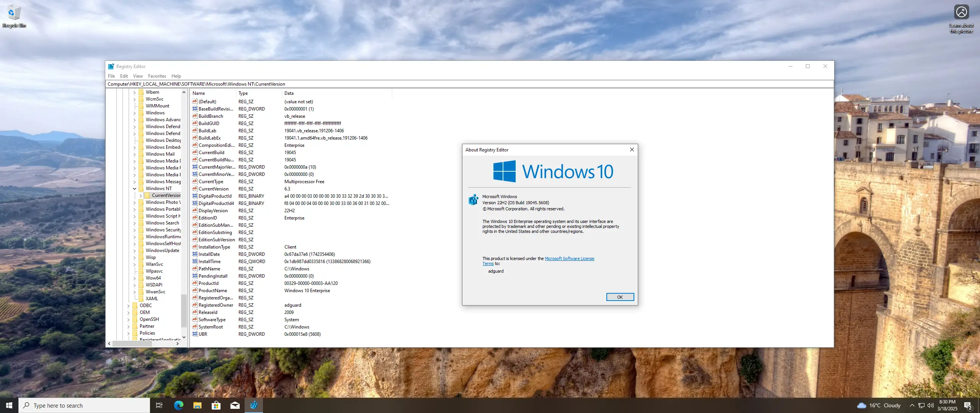Expand the CurrentVersion tree node
The image size is (980, 413).
coord(141,195)
